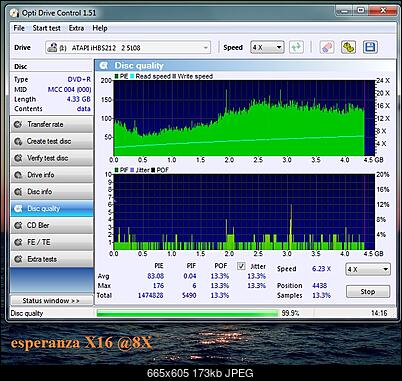Open the toolbar Speed dropdown
This screenshot has height=381, width=402.
point(267,47)
